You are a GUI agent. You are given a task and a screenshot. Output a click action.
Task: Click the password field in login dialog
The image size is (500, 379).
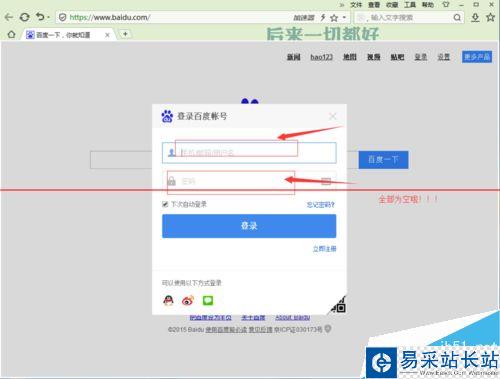click(249, 181)
